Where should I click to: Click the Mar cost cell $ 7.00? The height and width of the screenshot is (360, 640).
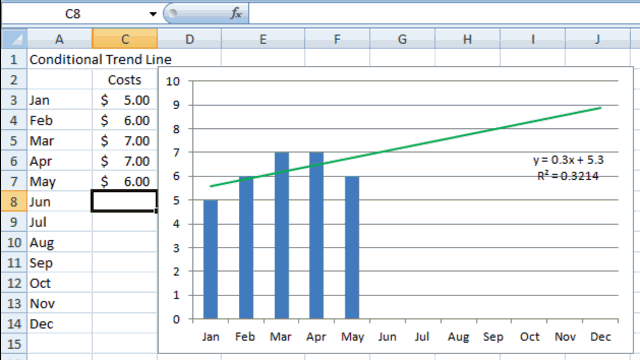(125, 141)
